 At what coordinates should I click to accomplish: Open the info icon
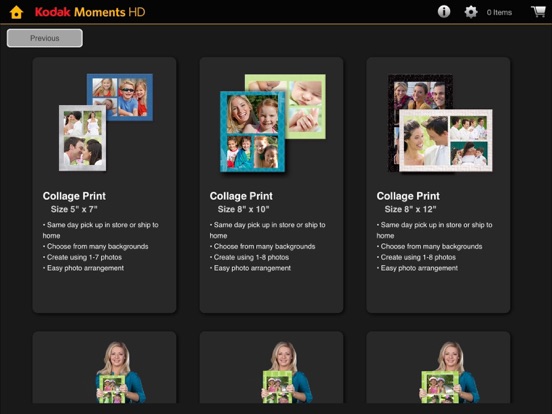pos(444,12)
